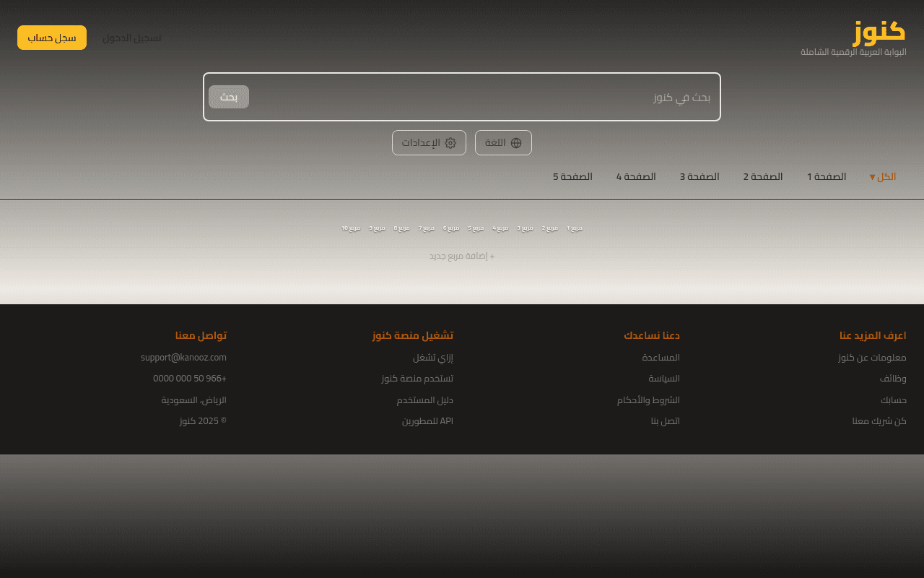Select tile مربع 9
This screenshot has height=578, width=924.
coord(378,228)
